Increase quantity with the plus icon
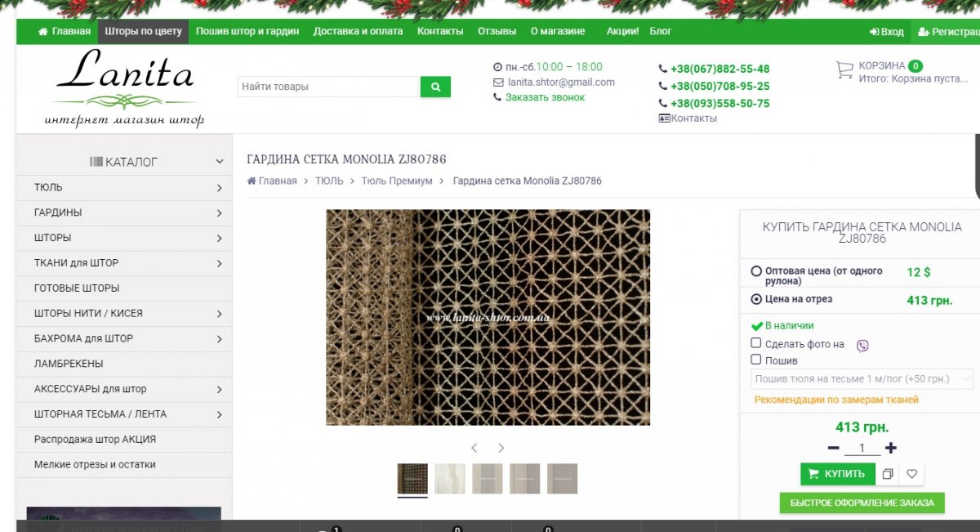980x532 pixels. tap(891, 448)
